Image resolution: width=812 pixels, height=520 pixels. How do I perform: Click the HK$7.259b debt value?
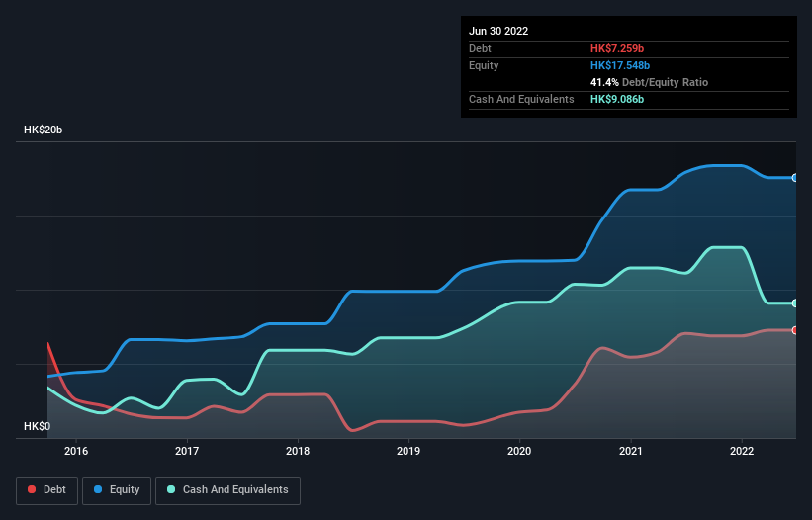click(x=617, y=48)
